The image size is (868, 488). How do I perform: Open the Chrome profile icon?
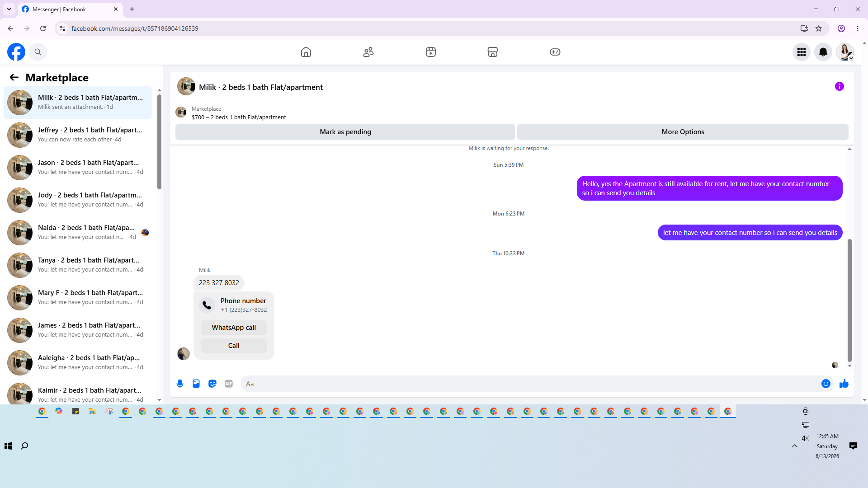click(x=841, y=28)
